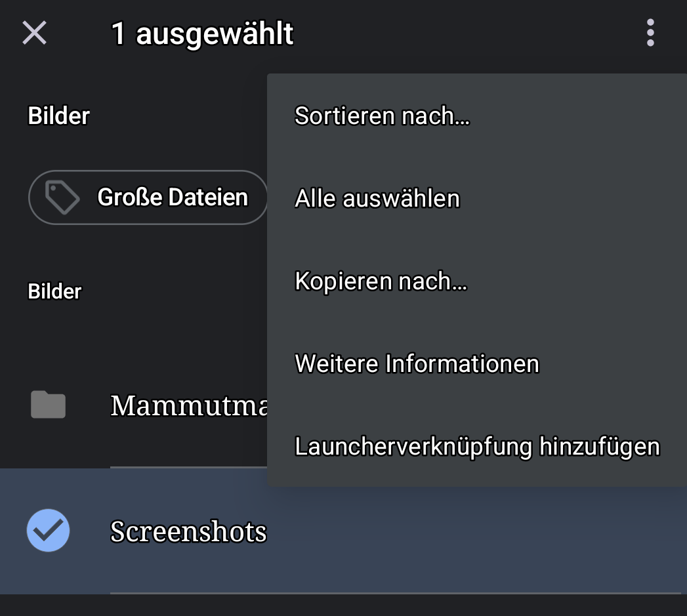Click the Mammutma folder icon
687x616 pixels.
(48, 405)
